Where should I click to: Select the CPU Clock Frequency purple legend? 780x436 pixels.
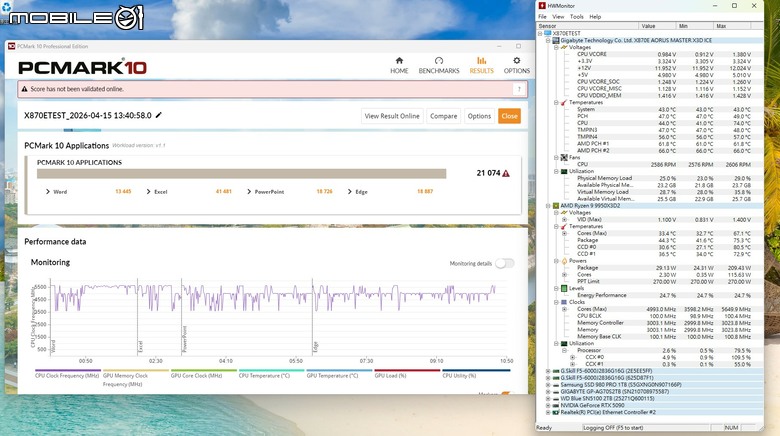(68, 374)
